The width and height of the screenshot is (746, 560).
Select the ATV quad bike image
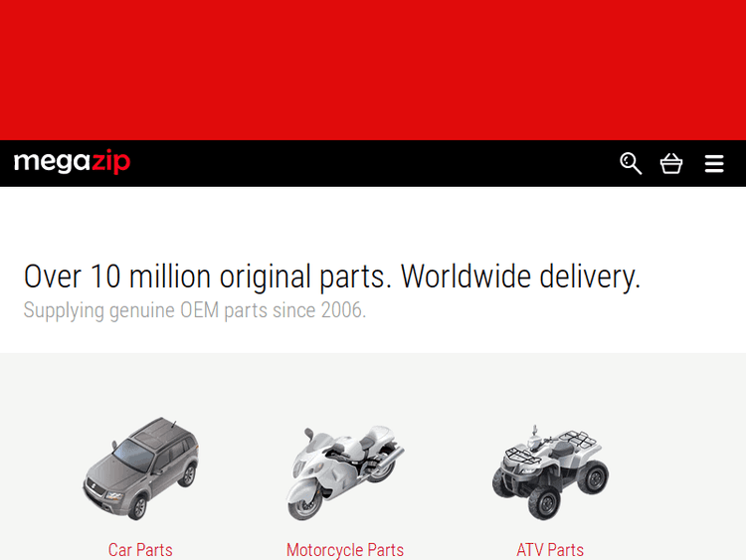click(550, 472)
